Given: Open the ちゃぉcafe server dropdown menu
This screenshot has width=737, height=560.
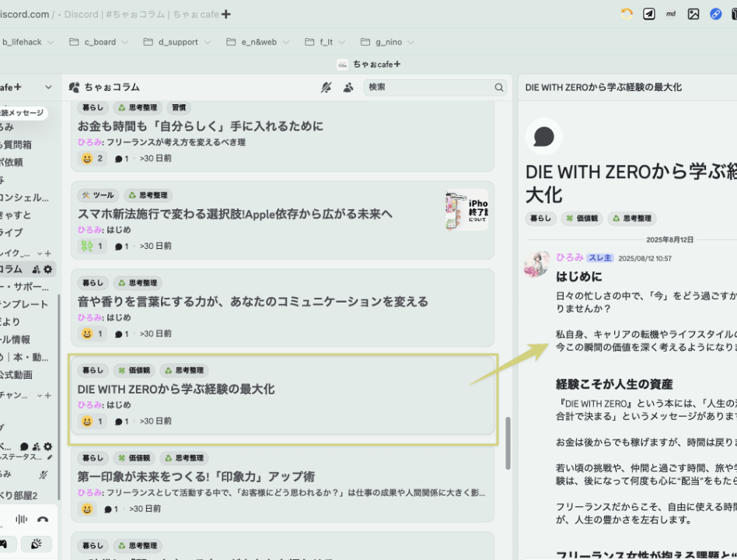Looking at the screenshot, I should 48,87.
